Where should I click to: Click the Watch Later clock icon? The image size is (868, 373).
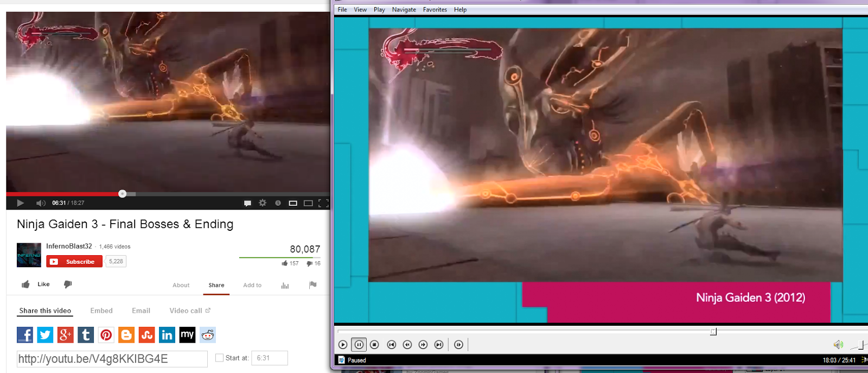tap(278, 203)
